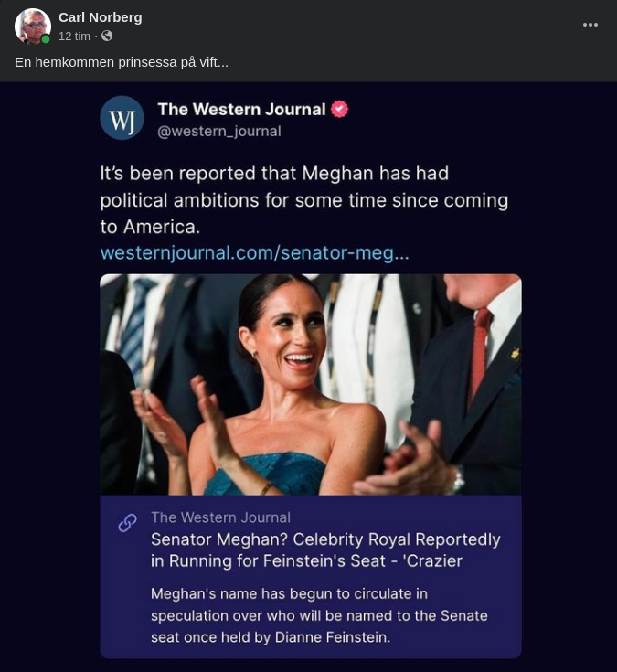Screen dimensions: 617x672
Task: Open the post options three-dot menu
Action: [590, 25]
